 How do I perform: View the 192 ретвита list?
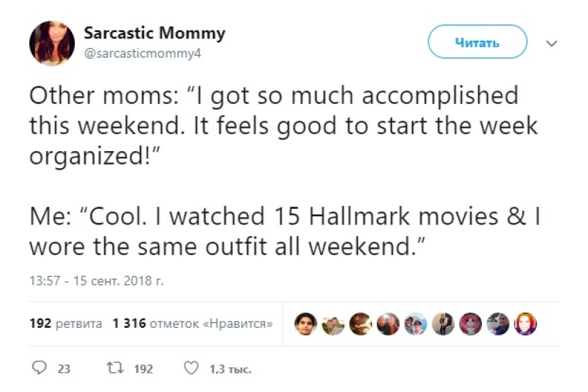[x=66, y=324]
